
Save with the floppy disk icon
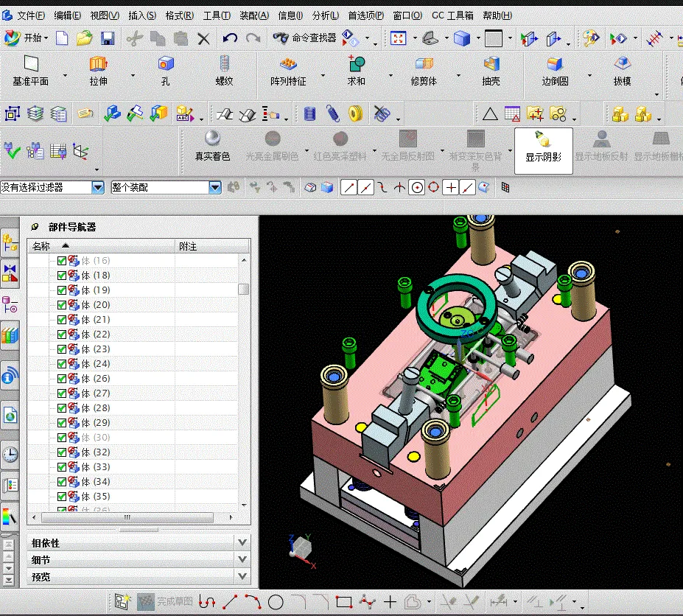pyautogui.click(x=108, y=38)
